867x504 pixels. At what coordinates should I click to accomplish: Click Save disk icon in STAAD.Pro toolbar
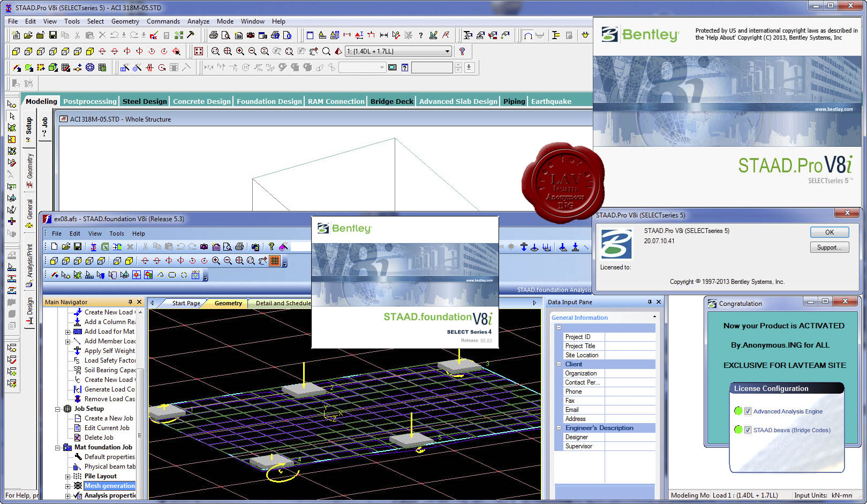point(52,35)
